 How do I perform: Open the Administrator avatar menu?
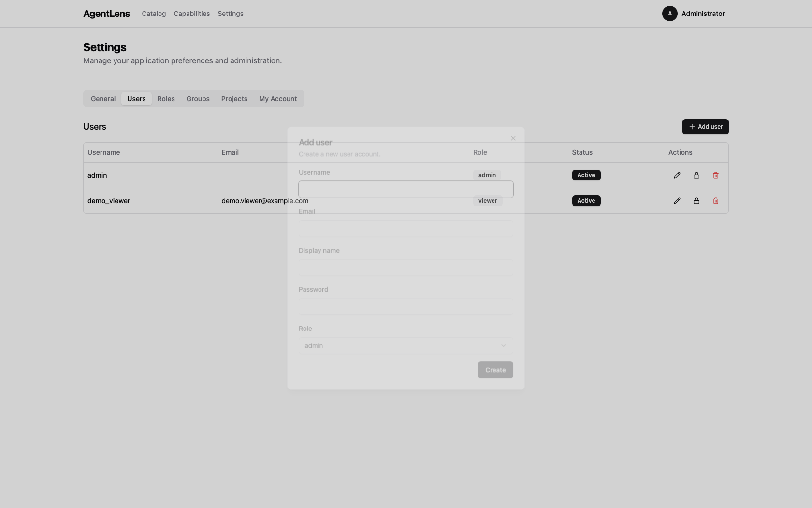(669, 14)
